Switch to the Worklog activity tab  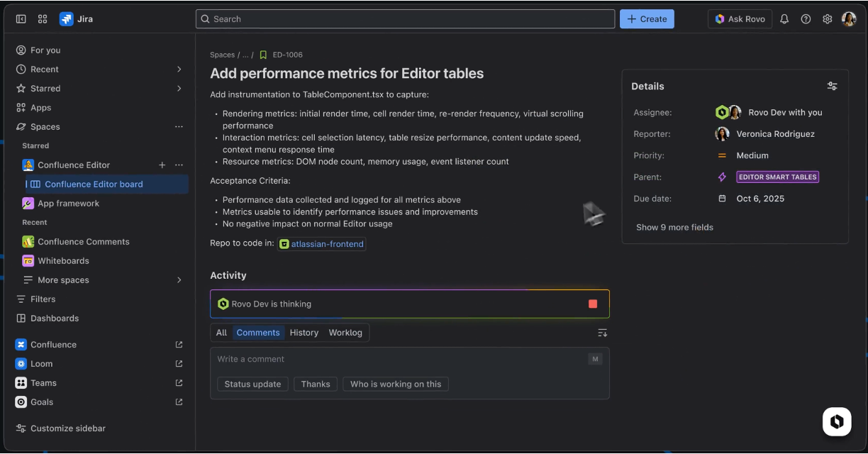coord(345,333)
